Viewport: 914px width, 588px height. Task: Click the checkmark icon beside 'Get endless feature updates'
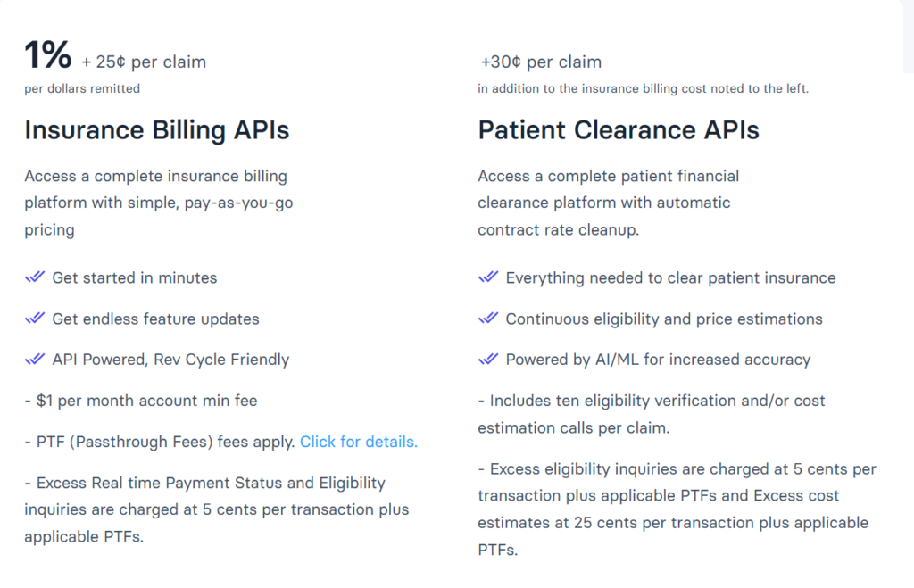pos(35,319)
